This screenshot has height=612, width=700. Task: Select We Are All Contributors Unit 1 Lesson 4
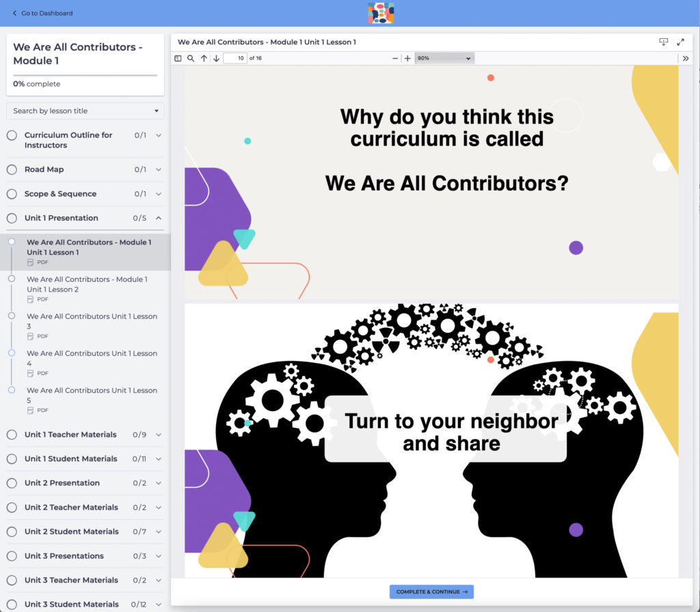tap(92, 359)
